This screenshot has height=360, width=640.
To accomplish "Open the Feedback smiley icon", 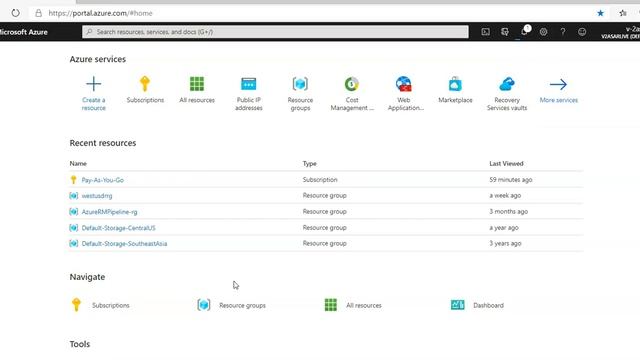I will coord(582,32).
